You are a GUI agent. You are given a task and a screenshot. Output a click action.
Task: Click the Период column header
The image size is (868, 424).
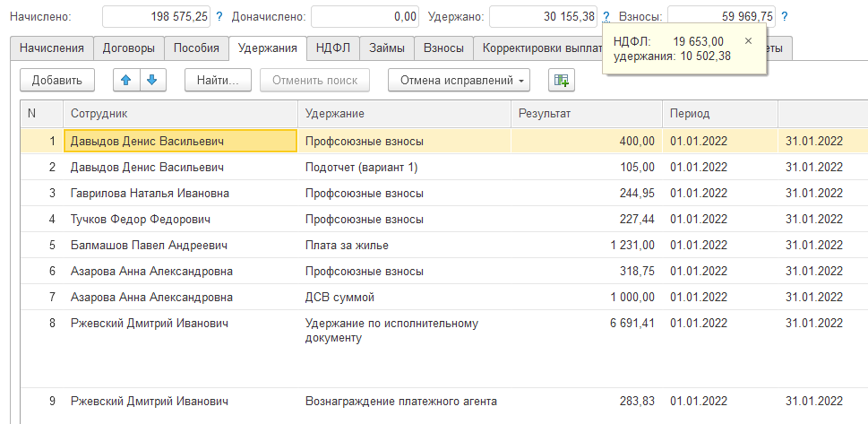click(x=720, y=114)
